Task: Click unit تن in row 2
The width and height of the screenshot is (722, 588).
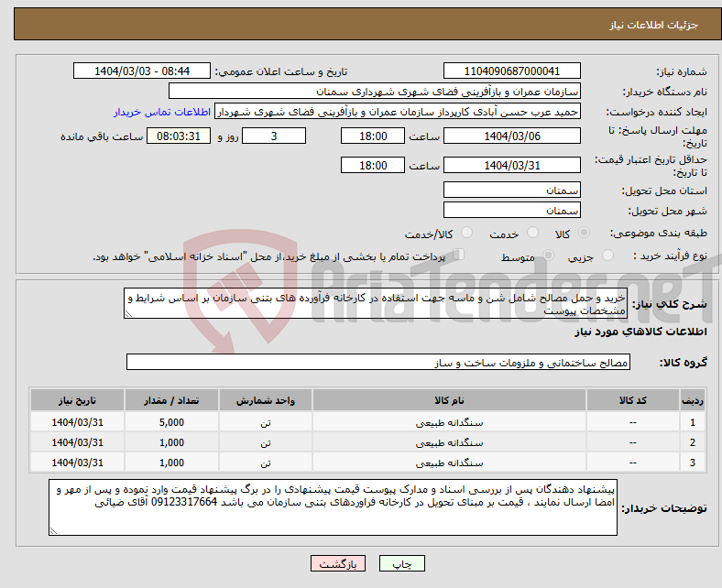Action: pos(266,442)
